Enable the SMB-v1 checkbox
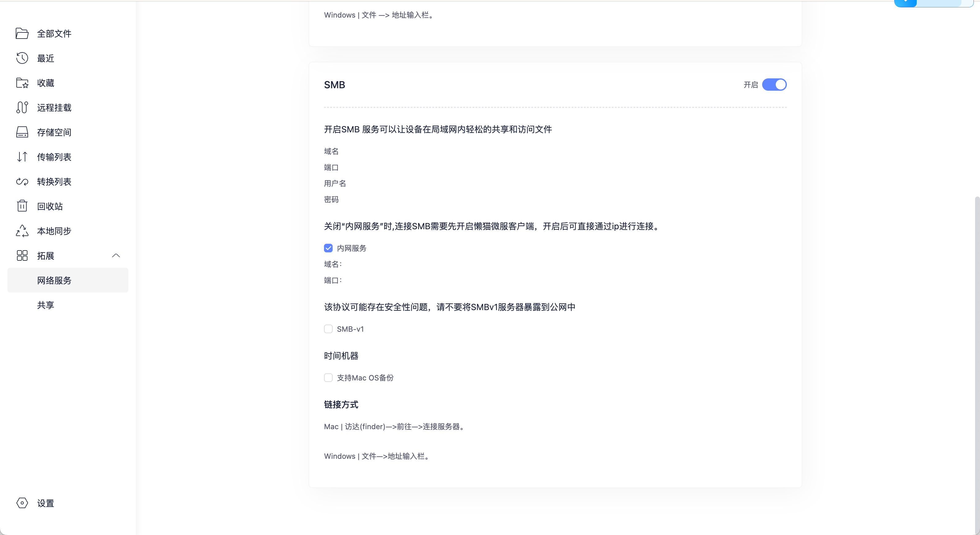The height and width of the screenshot is (535, 980). coord(328,329)
